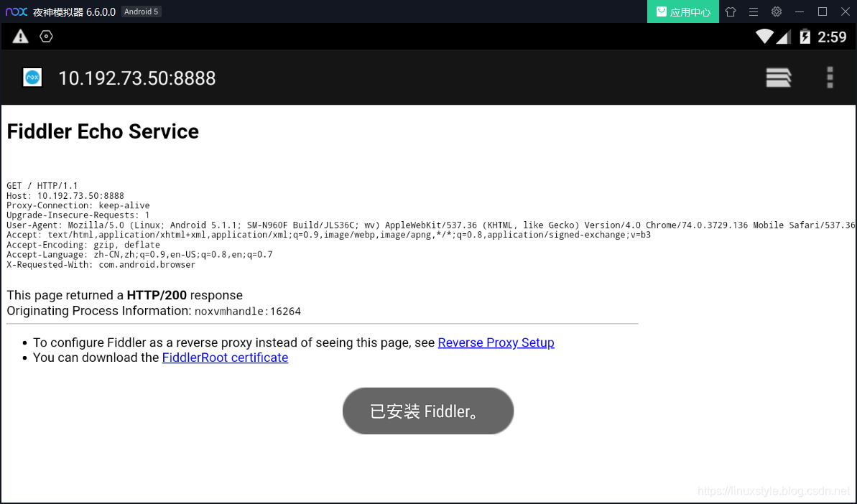Click the noxvmhandle:16264 process info
The width and height of the screenshot is (857, 504).
[248, 312]
